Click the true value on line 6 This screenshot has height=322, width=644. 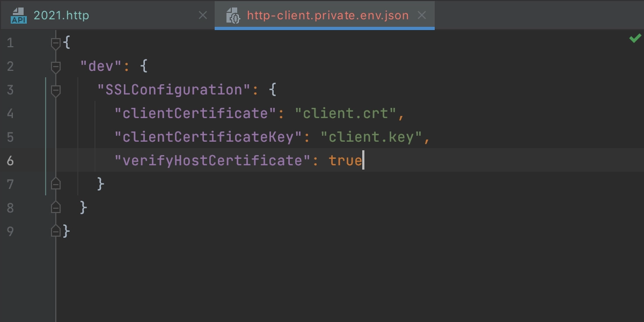[x=346, y=161]
